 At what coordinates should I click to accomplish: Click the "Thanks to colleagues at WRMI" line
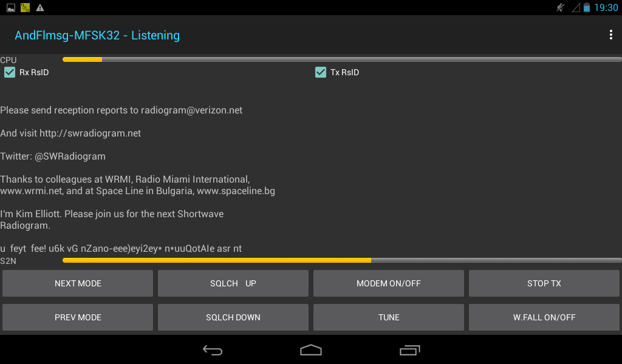tap(125, 180)
